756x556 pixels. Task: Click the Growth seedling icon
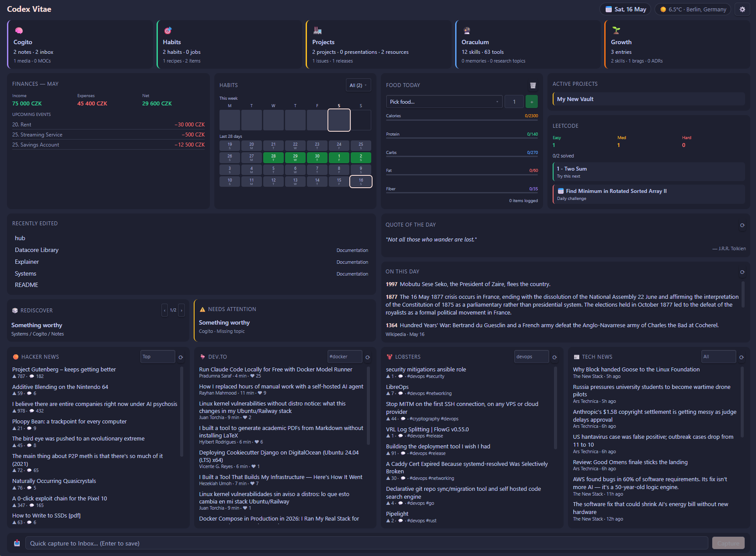(616, 31)
